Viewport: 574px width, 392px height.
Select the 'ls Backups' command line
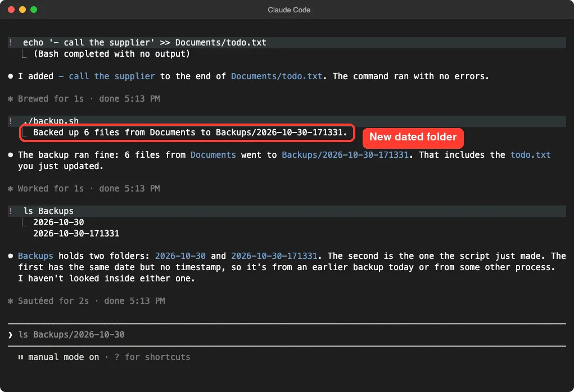[x=287, y=211]
